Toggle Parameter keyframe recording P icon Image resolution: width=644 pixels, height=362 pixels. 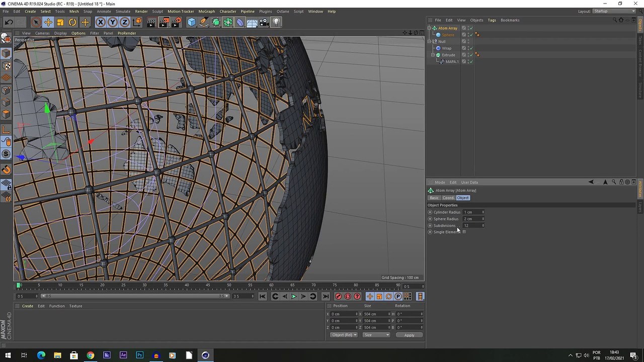point(398,297)
